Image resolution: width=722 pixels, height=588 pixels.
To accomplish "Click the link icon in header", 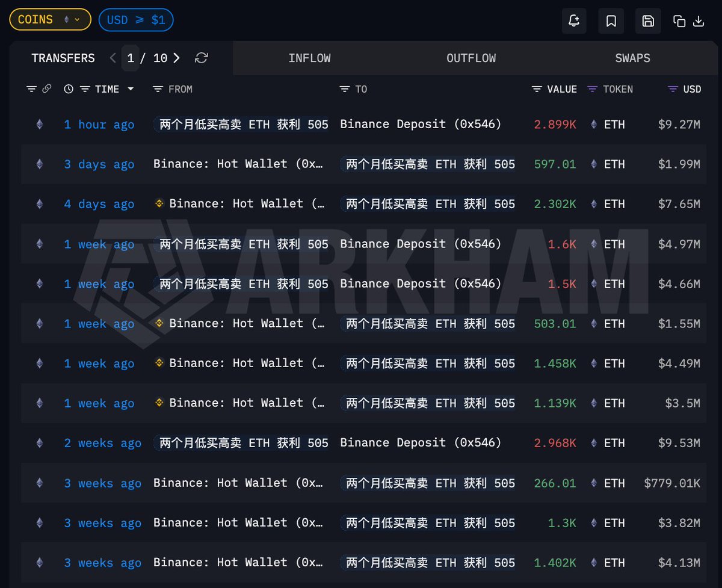I will click(x=47, y=89).
